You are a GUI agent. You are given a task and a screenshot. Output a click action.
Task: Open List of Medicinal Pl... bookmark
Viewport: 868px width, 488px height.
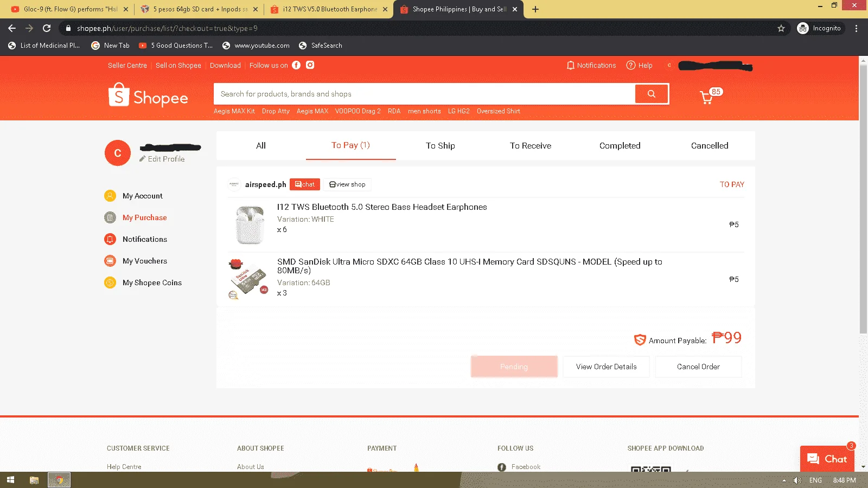pos(44,46)
